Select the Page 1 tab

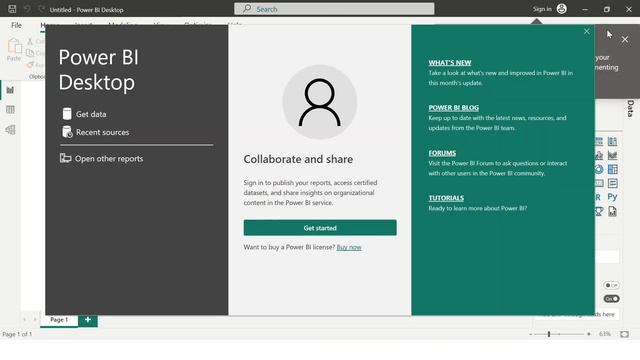pos(59,320)
